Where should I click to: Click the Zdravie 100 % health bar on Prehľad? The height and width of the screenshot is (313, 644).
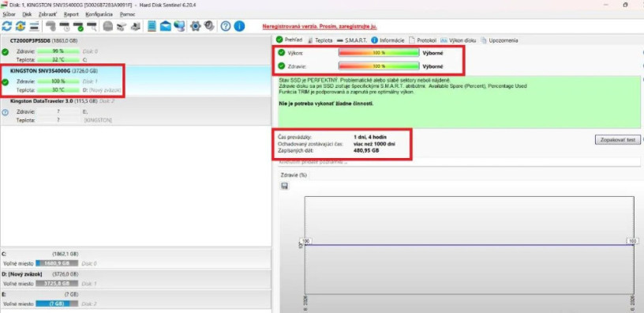pyautogui.click(x=379, y=66)
